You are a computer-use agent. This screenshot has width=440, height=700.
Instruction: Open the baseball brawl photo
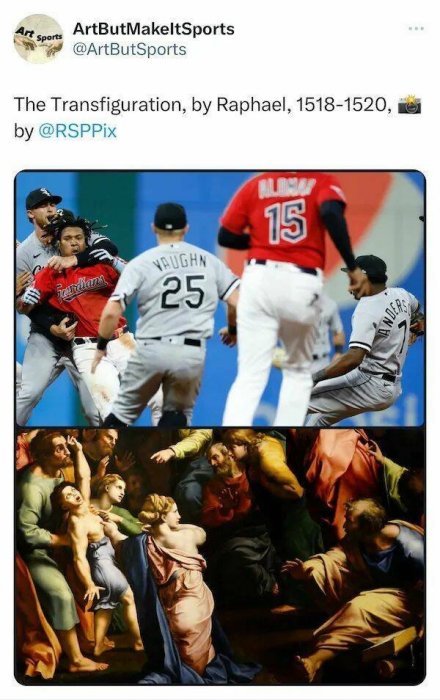tap(220, 298)
